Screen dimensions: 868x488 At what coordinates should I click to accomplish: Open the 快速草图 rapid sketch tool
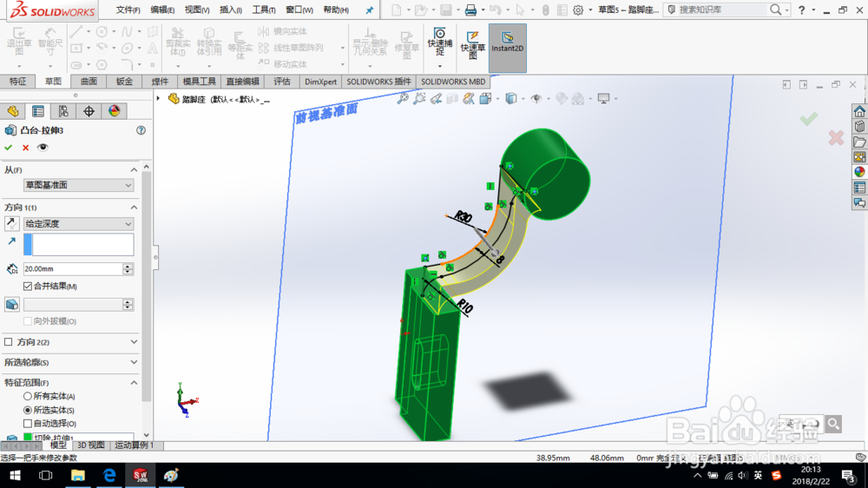point(473,45)
